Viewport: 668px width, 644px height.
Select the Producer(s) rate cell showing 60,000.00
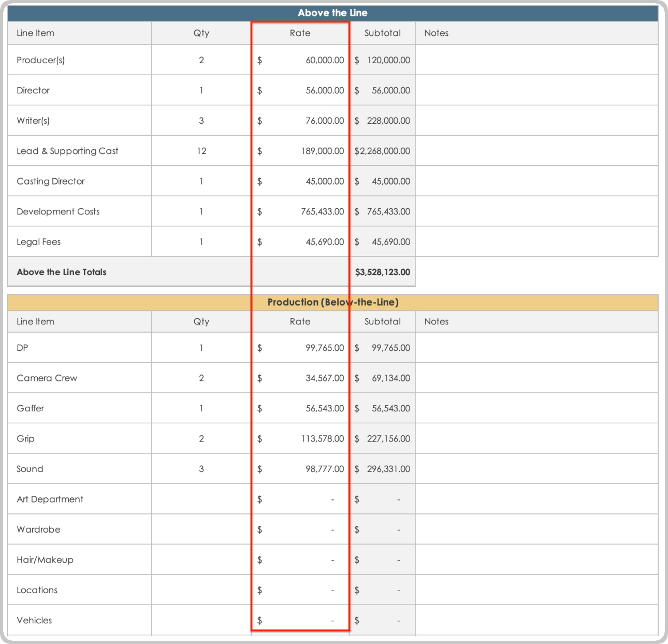(300, 60)
